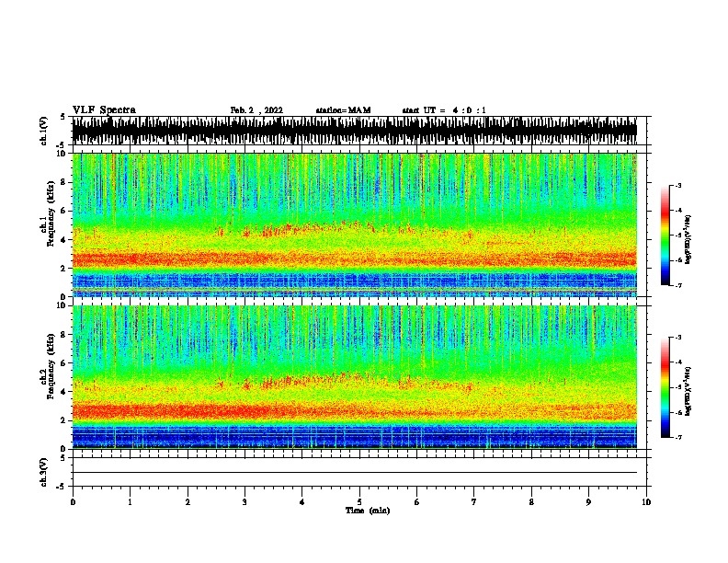The height and width of the screenshot is (563, 728).
Task: Click the 'station=MAM' label
Action: pyautogui.click(x=343, y=110)
